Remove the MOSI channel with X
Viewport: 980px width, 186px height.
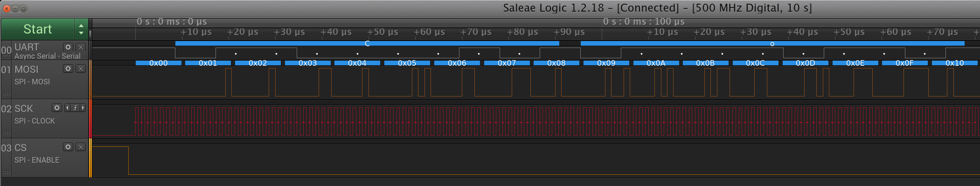click(x=81, y=69)
